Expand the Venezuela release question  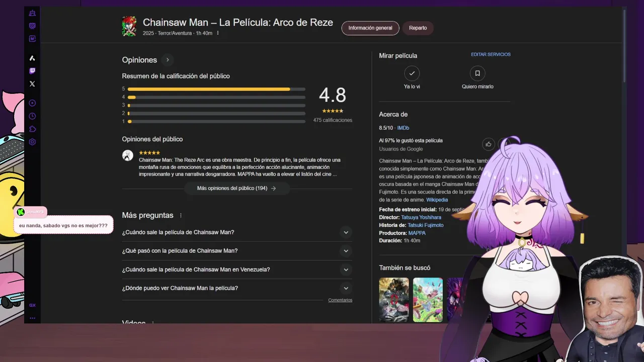point(237,269)
